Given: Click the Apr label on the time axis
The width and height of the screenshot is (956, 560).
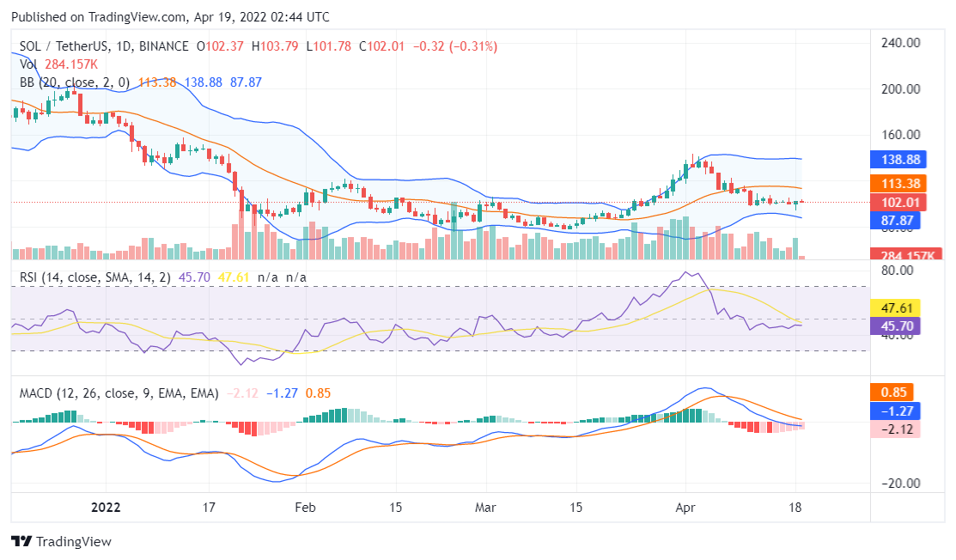Looking at the screenshot, I should [x=685, y=508].
